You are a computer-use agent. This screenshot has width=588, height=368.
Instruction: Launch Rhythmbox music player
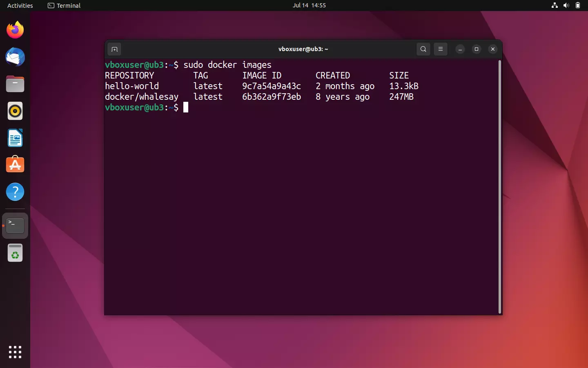coord(15,111)
